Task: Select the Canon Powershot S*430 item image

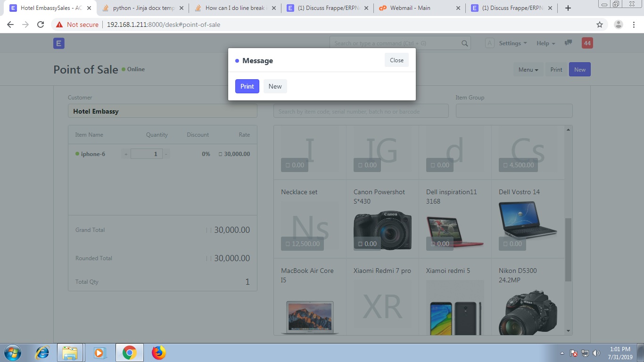Action: click(382, 231)
